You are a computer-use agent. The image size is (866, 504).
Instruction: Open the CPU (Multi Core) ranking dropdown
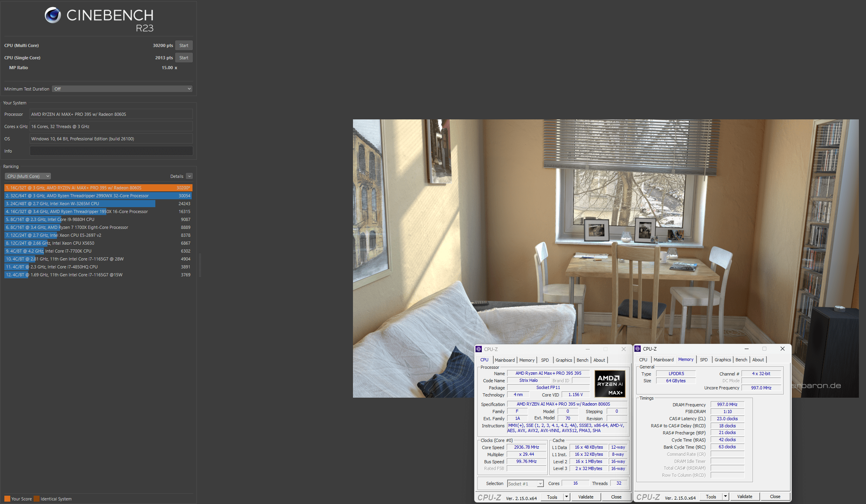pos(28,176)
